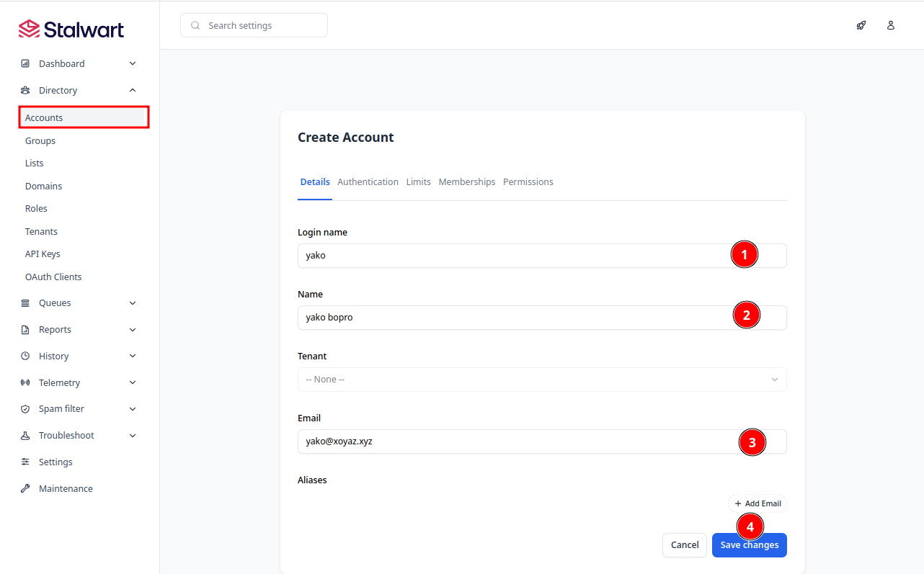The image size is (924, 574).
Task: Switch to the Authentication tab
Action: [368, 182]
